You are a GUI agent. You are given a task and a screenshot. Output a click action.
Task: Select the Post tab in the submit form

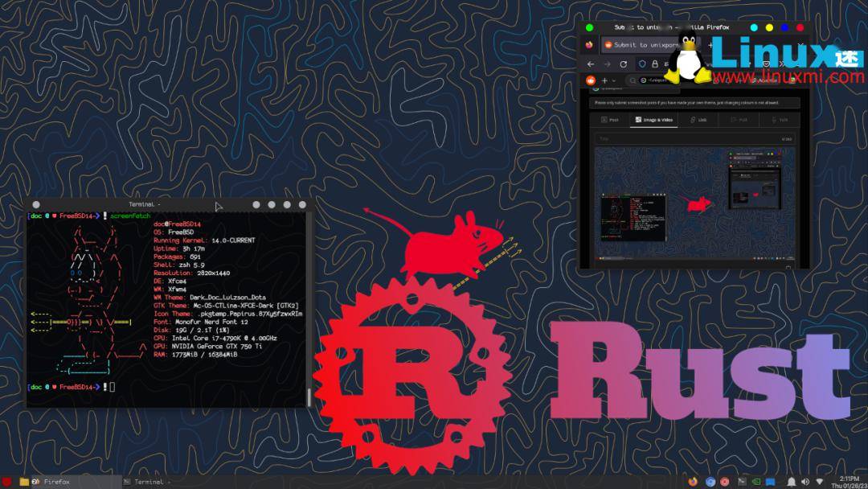(x=610, y=120)
